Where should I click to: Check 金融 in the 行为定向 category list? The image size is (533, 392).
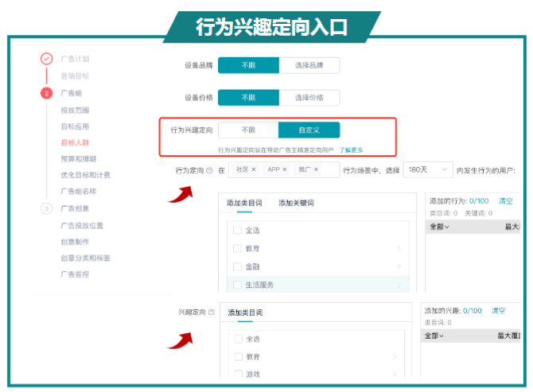point(237,266)
